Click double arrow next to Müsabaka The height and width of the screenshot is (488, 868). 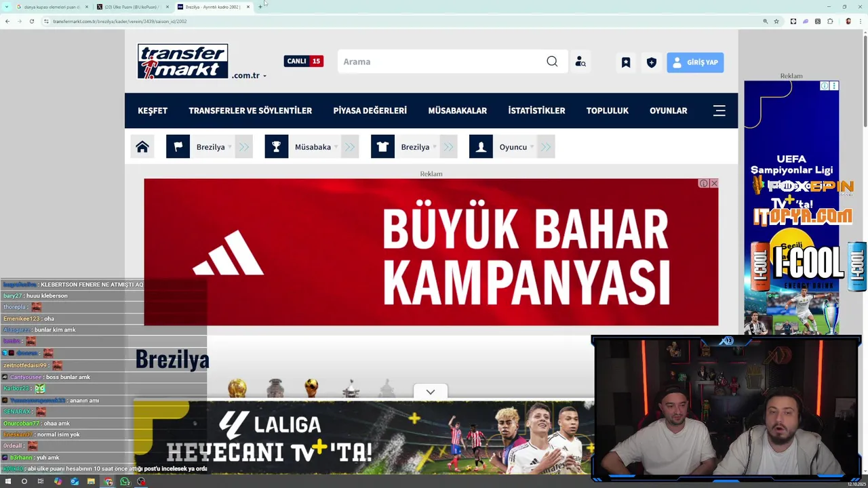tap(350, 146)
